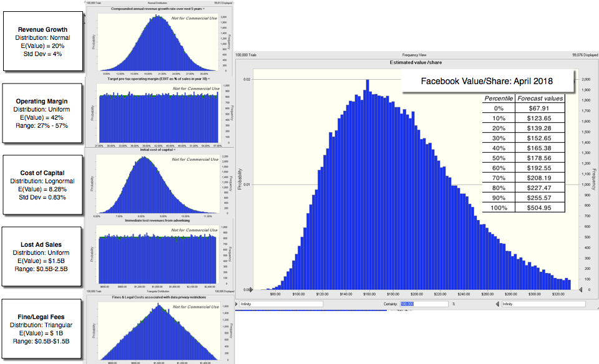This screenshot has height=364, width=599.
Task: Select the 10% forecast value $123.65
Action: click(540, 118)
